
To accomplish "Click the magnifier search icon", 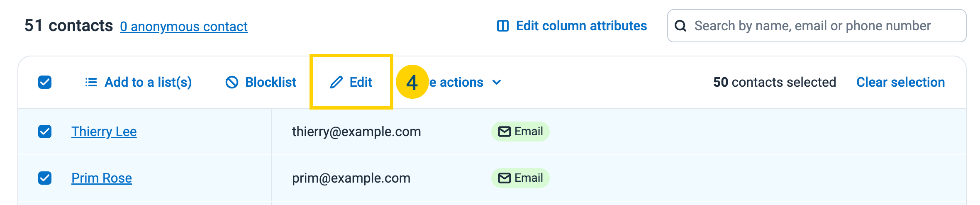I will pos(680,26).
